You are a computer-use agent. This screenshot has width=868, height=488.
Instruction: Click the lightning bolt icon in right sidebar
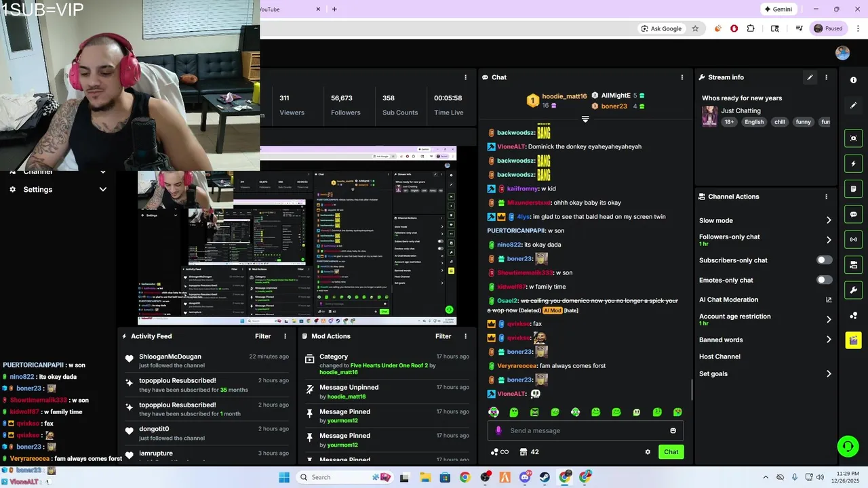[x=853, y=163]
